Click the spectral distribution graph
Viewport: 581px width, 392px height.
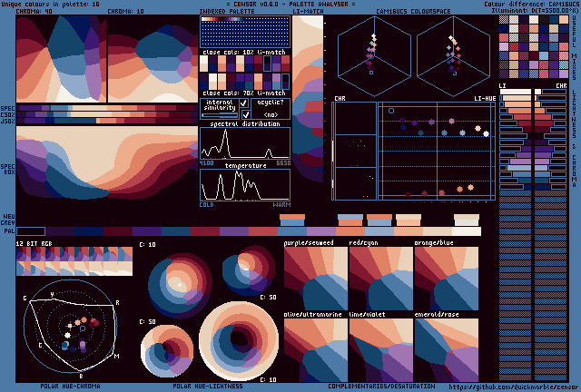tap(245, 143)
